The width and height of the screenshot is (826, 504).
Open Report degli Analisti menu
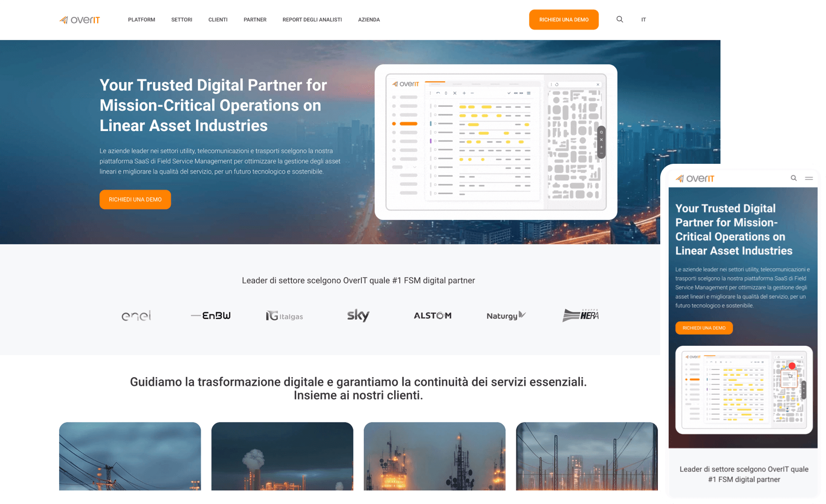coord(312,20)
